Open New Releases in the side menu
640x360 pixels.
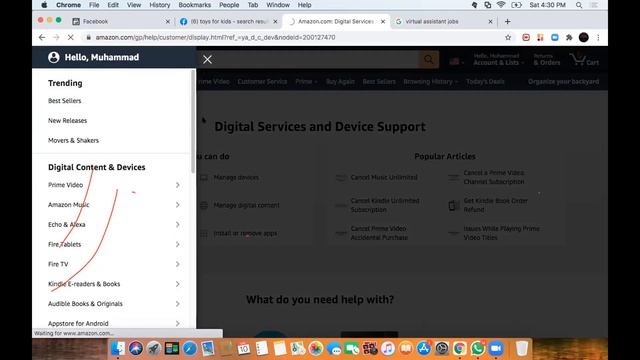tap(67, 120)
